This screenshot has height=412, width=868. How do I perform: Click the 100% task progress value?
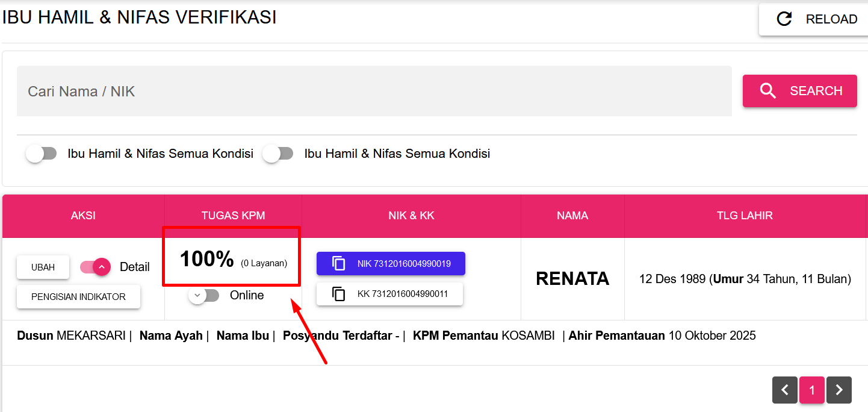(x=206, y=260)
